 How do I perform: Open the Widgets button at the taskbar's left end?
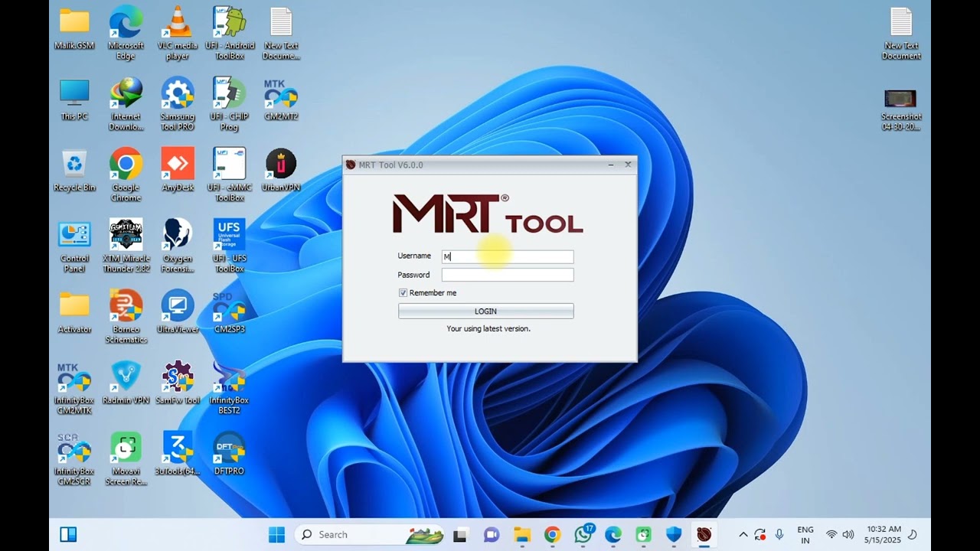(68, 534)
